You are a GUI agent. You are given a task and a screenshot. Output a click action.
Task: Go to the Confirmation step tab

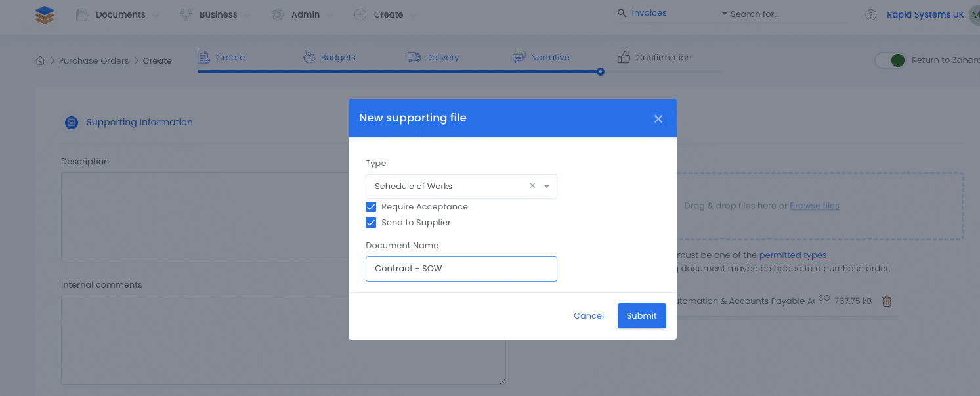point(664,57)
